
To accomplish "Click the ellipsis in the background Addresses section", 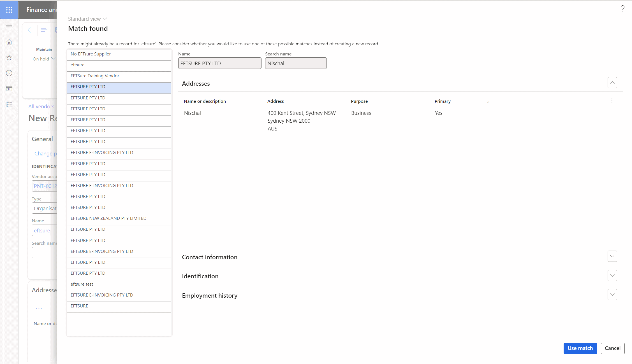I will pyautogui.click(x=39, y=308).
